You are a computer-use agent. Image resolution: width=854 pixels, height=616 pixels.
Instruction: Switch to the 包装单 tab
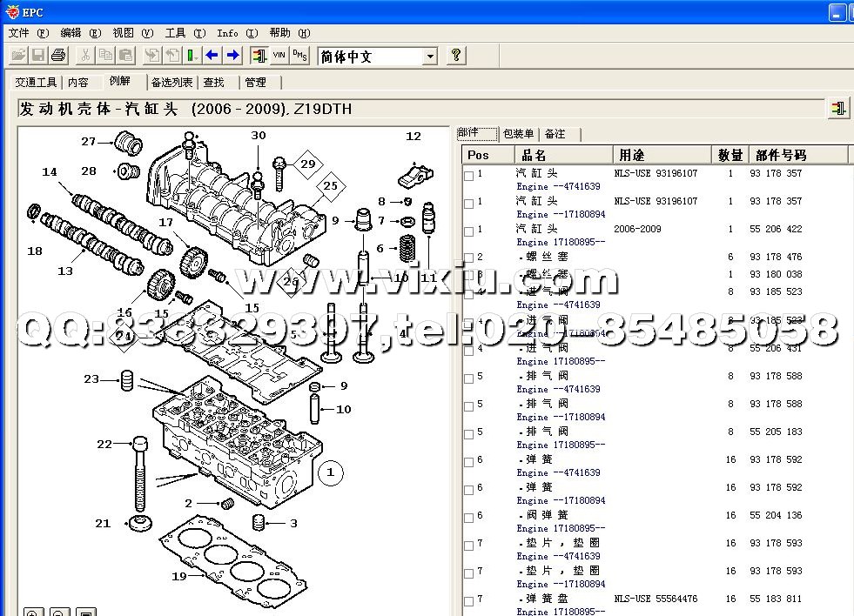tap(518, 134)
